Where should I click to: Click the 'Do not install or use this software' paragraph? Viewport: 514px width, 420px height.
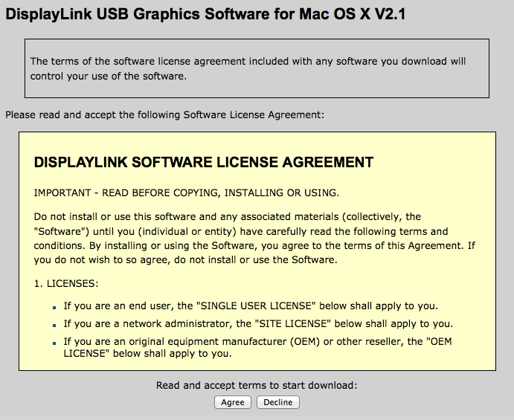(254, 238)
